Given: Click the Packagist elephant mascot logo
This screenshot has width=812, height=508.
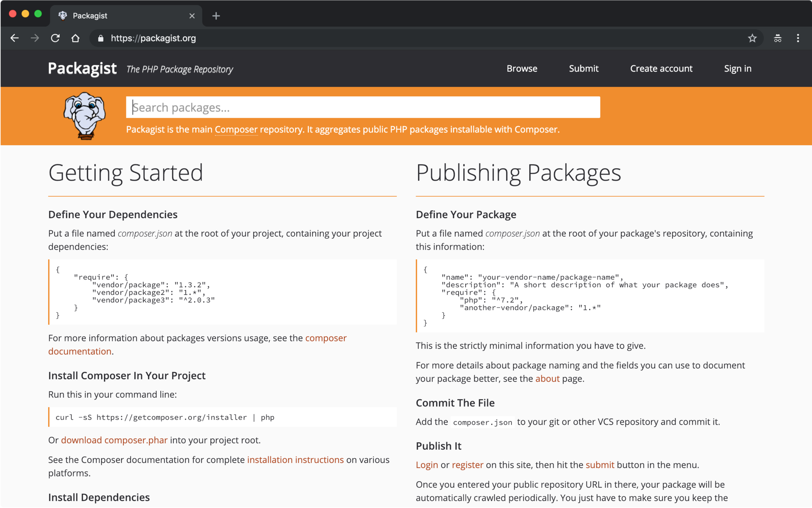Looking at the screenshot, I should [x=85, y=116].
